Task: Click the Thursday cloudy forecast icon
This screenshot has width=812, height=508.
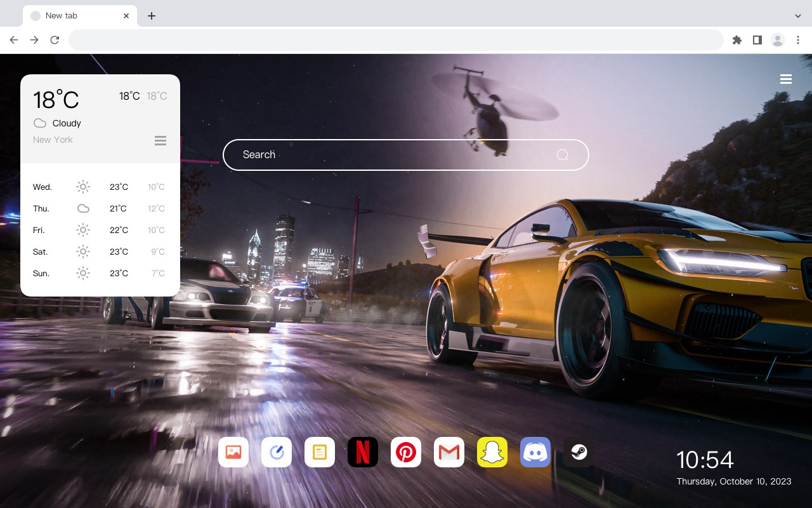Action: (83, 208)
